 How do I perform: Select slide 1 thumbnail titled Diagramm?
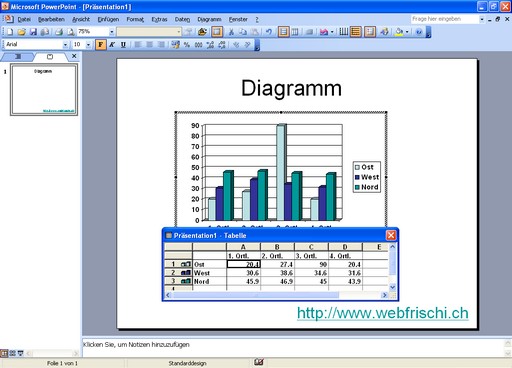pyautogui.click(x=44, y=90)
